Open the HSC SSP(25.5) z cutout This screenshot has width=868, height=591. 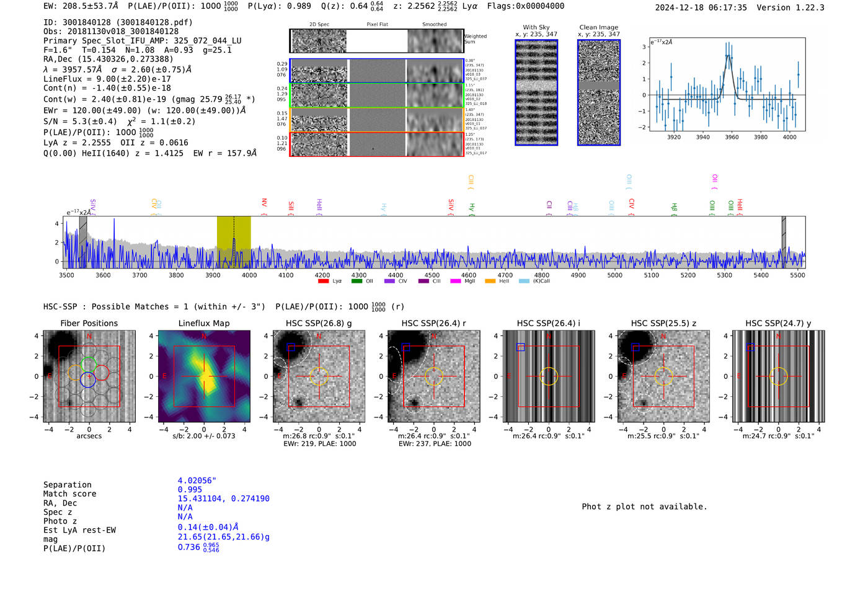point(663,376)
